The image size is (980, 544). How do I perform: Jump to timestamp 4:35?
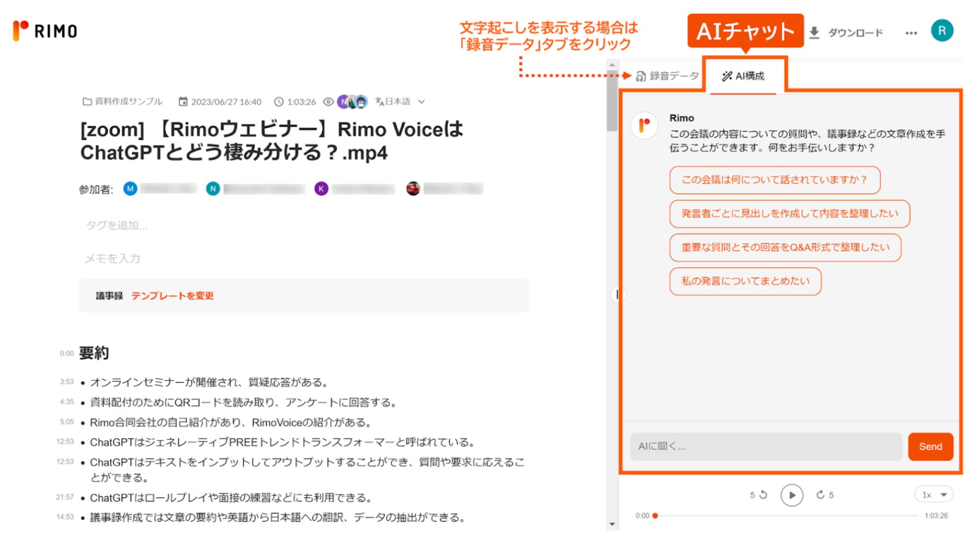click(x=67, y=402)
